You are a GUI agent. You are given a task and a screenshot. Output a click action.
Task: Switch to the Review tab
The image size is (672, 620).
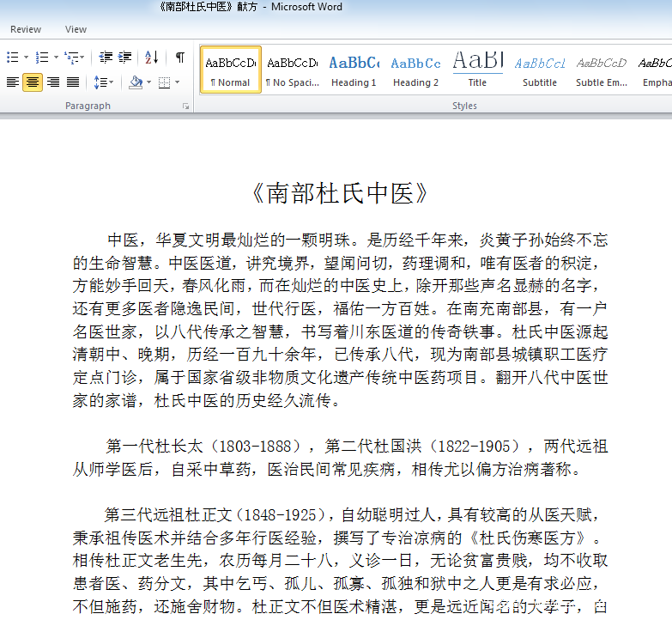pos(26,29)
